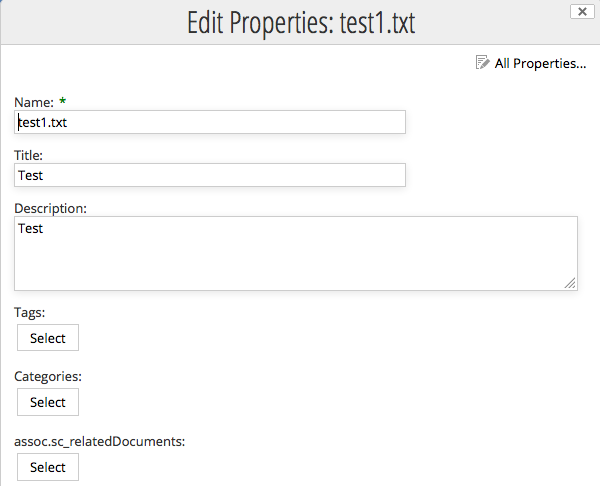Click the Description: field label
The height and width of the screenshot is (486, 600).
(51, 208)
